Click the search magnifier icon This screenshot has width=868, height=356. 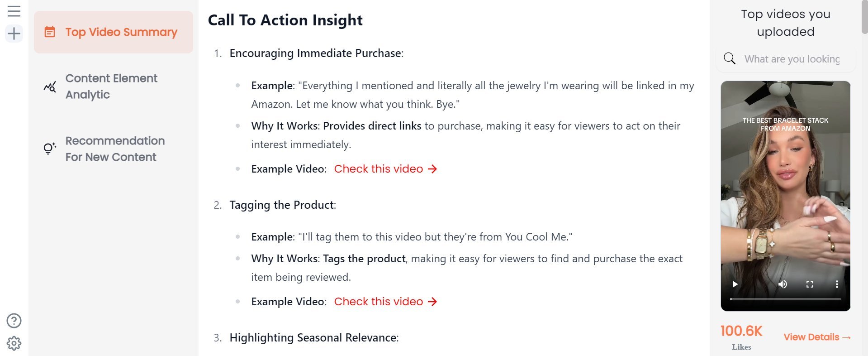tap(729, 58)
